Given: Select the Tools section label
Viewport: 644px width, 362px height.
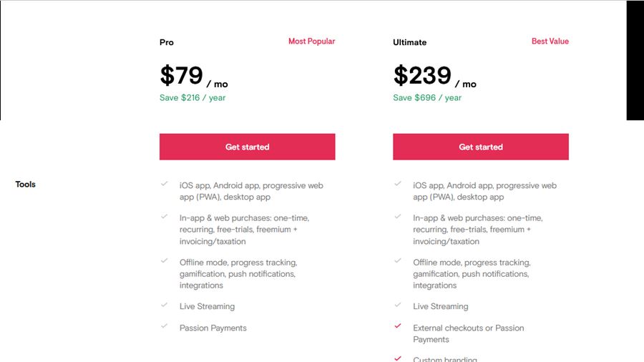Looking at the screenshot, I should coord(26,185).
